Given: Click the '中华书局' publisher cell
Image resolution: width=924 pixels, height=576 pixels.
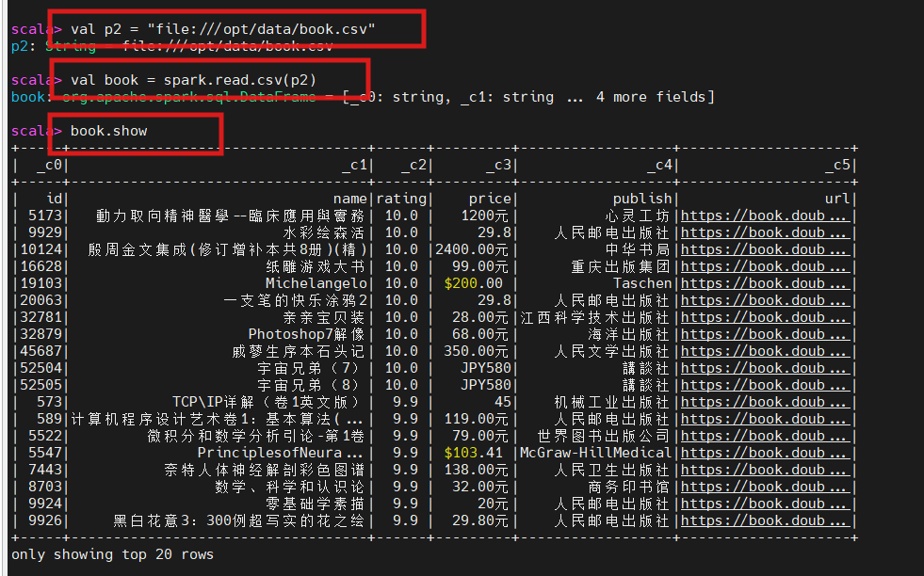Looking at the screenshot, I should [638, 250].
